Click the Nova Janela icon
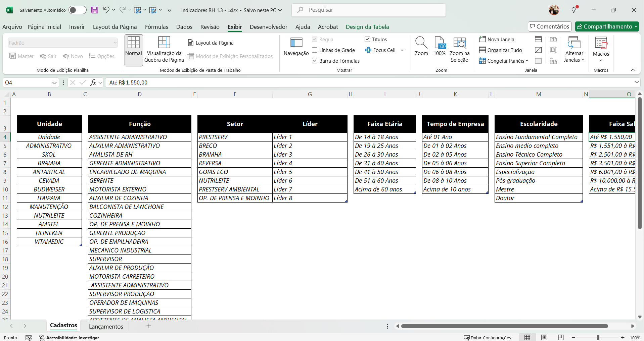Image resolution: width=644 pixels, height=341 pixels. (482, 39)
